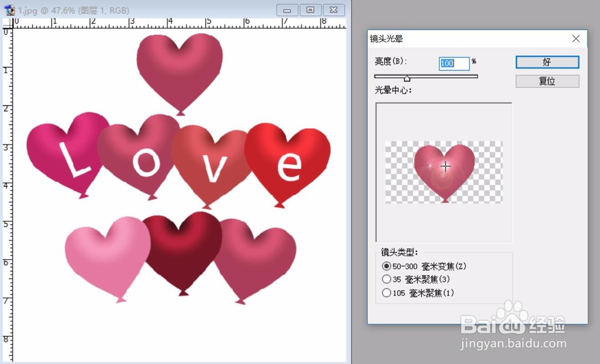Viewport: 600px width, 364px height.
Task: Click 复位 to reset the dialog
Action: (x=547, y=81)
